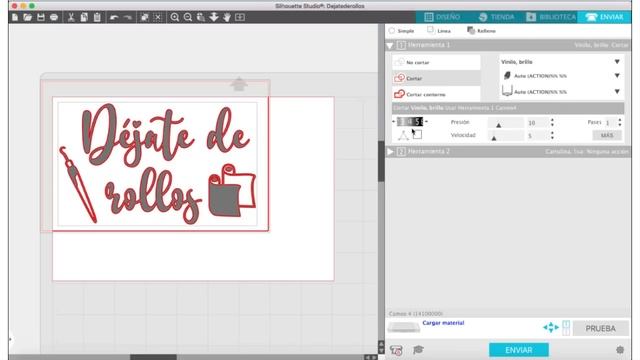Click the down arrow move icon
This screenshot has height=360, width=640.
coord(214,17)
